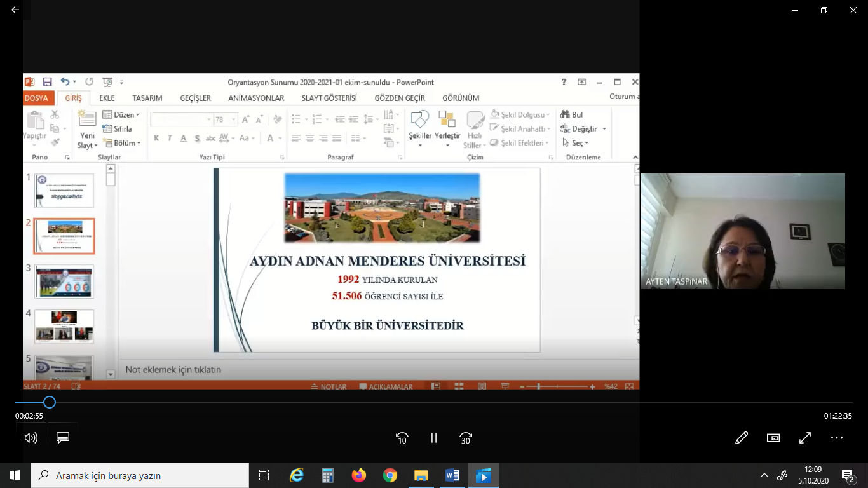868x488 pixels.
Task: Launch Firefox from the taskbar
Action: coord(359,475)
